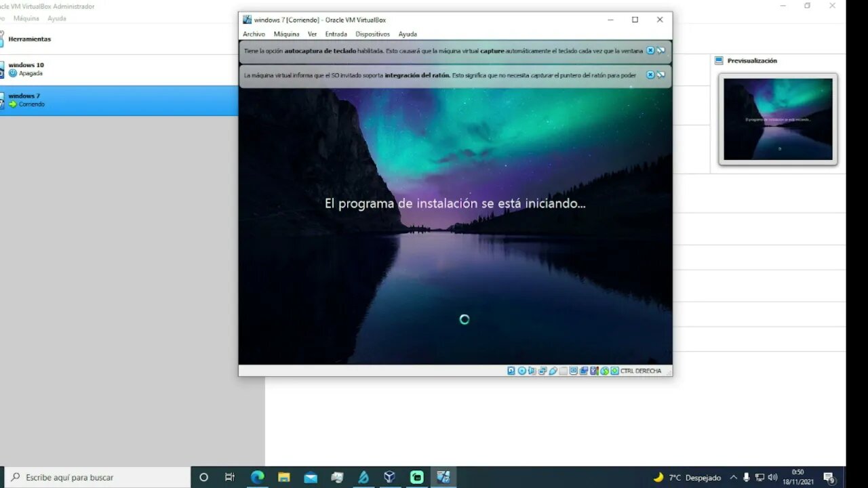Open the Dispositivos menu

372,34
